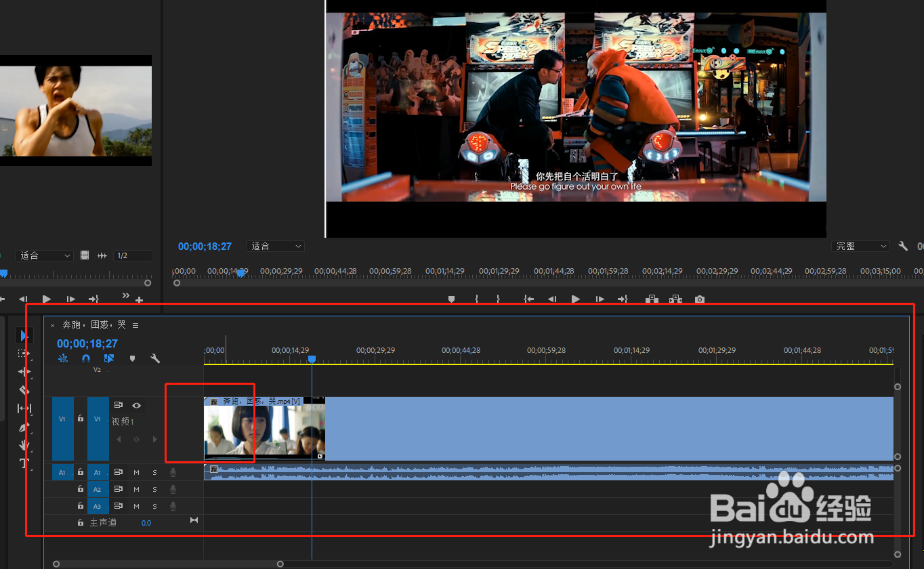Enable voice-over record on A1
924x569 pixels.
(173, 472)
